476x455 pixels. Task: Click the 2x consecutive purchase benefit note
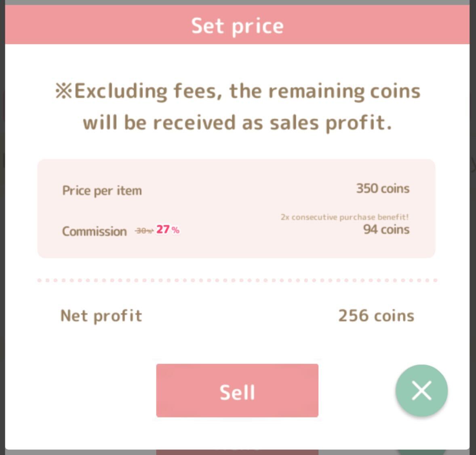point(345,217)
